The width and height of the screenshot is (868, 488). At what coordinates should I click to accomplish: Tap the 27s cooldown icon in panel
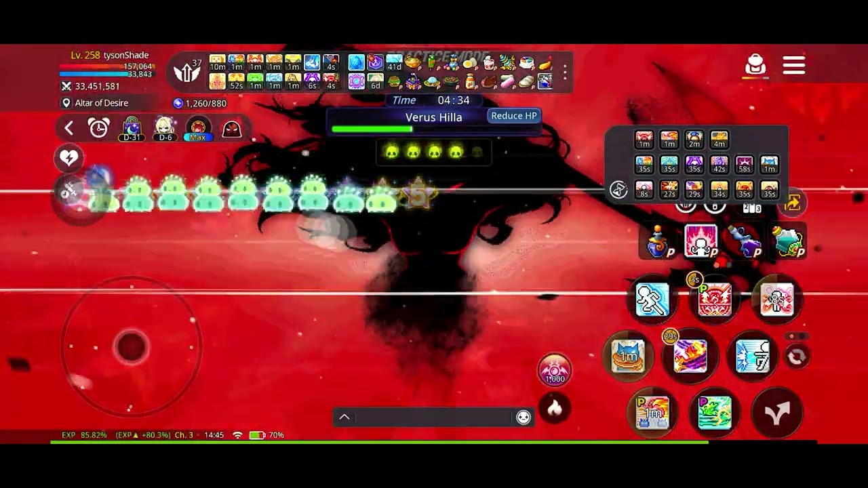pyautogui.click(x=669, y=190)
